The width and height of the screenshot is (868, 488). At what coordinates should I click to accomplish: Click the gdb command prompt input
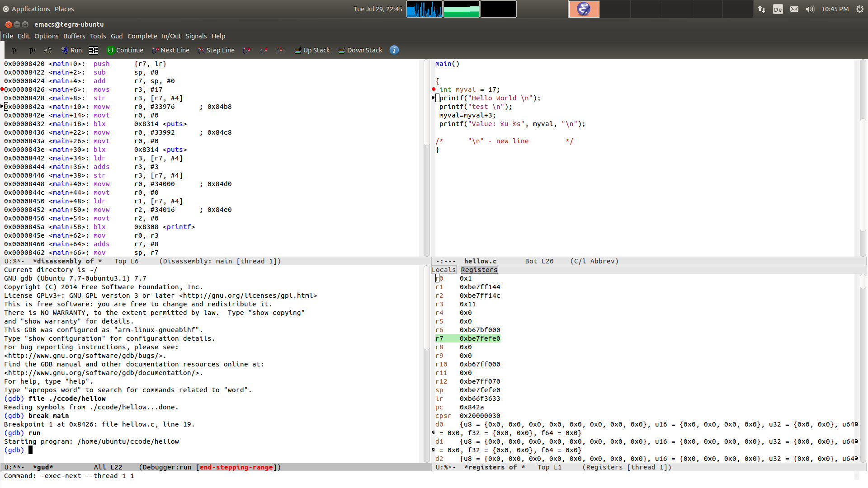point(31,450)
